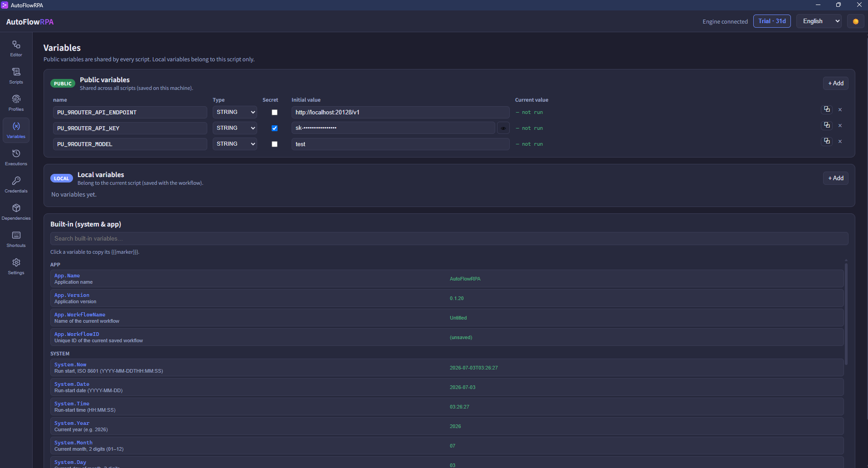Viewport: 868px width, 468px height.
Task: Focus the Search built-in variables field
Action: tap(449, 238)
